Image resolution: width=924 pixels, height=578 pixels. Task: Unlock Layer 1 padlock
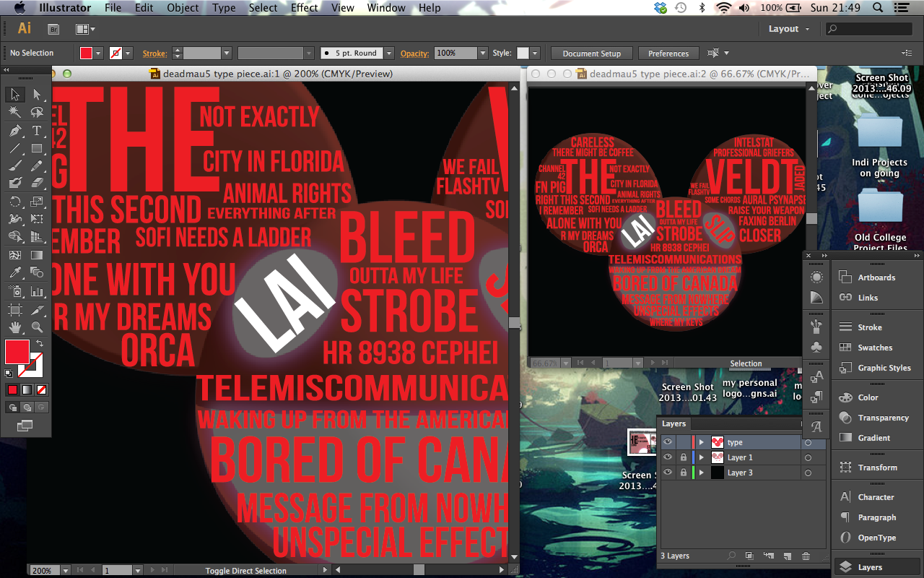683,457
